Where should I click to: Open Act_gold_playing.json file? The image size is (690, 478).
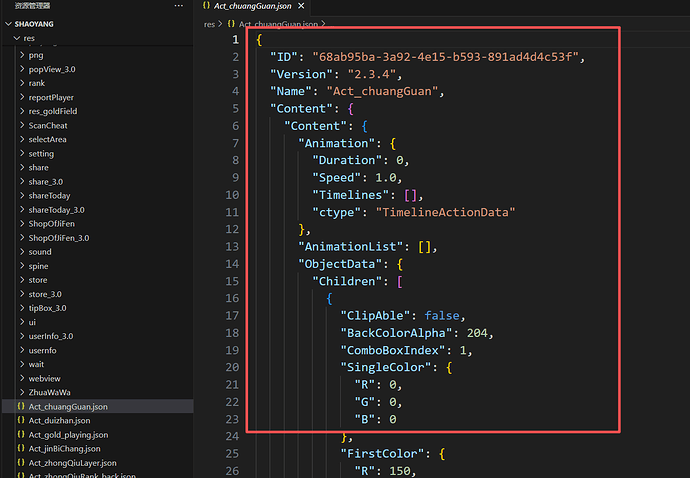(x=68, y=435)
